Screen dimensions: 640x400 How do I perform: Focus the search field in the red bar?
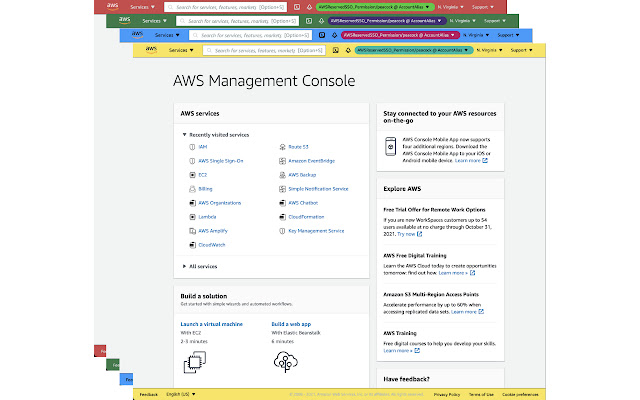point(225,7)
